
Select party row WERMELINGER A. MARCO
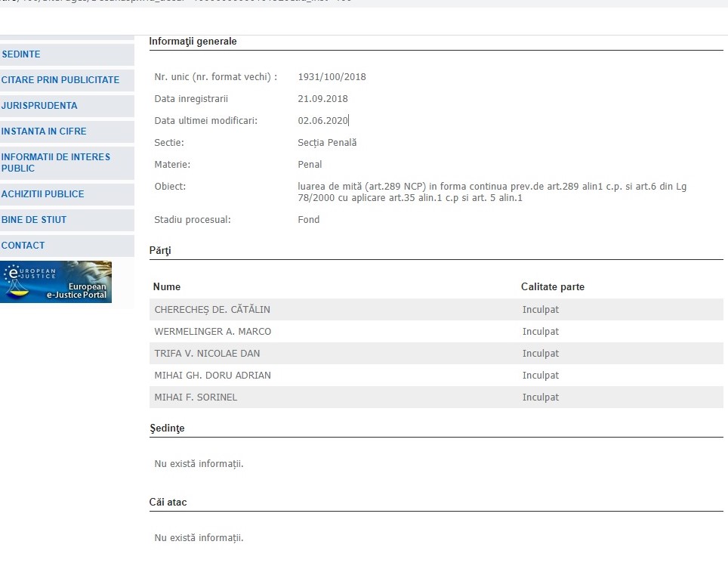213,332
